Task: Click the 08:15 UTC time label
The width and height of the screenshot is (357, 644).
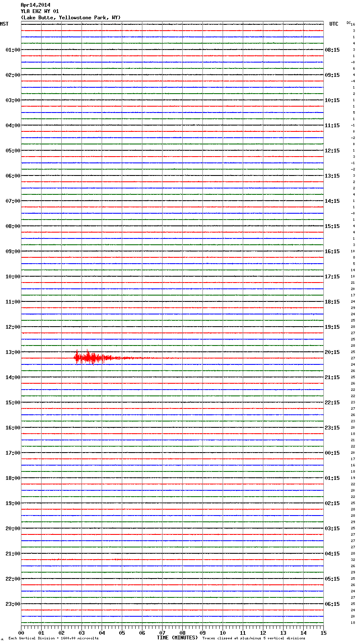Action: point(332,50)
